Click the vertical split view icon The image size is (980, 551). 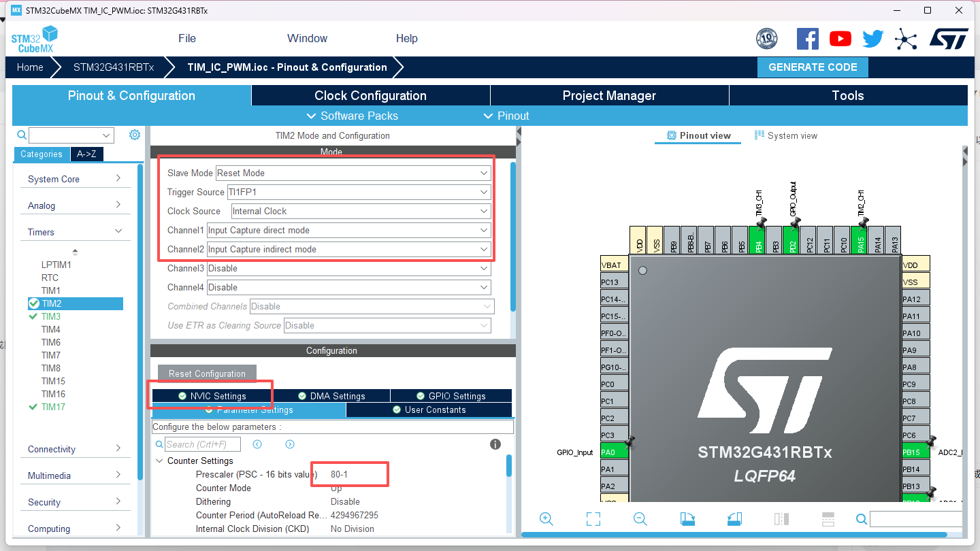(781, 519)
